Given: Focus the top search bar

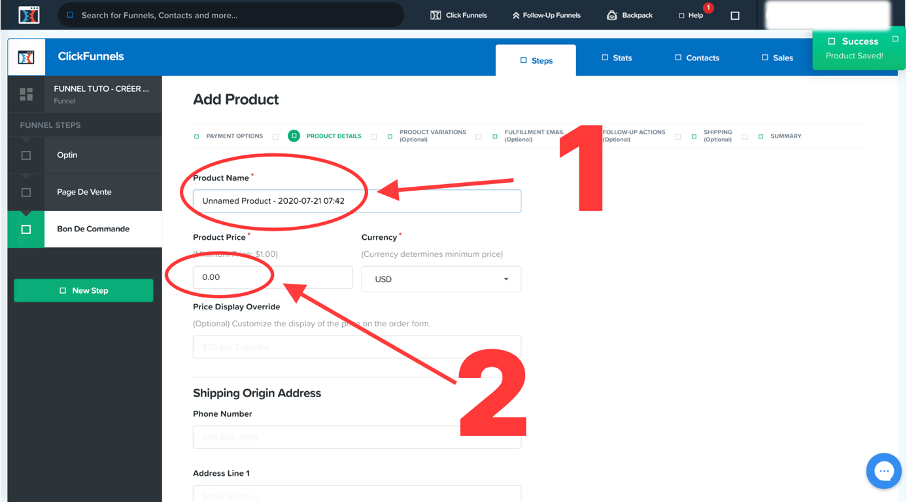Looking at the screenshot, I should click(x=231, y=15).
